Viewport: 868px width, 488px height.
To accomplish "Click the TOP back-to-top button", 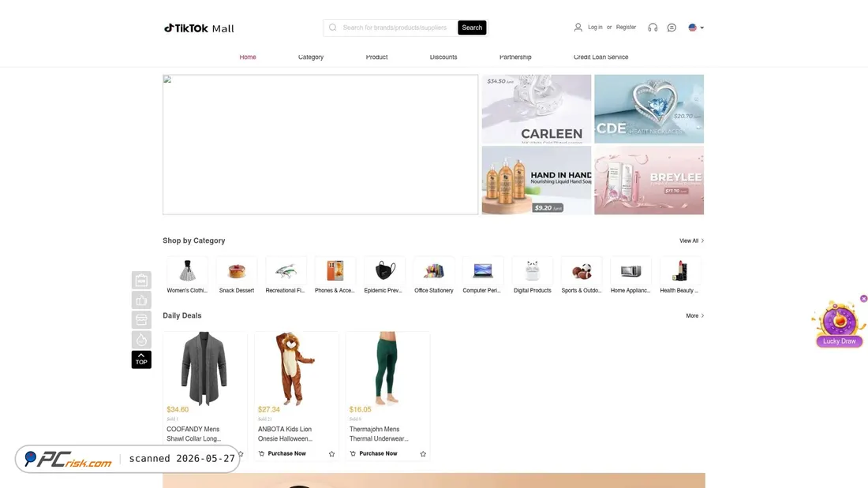I will (x=141, y=359).
